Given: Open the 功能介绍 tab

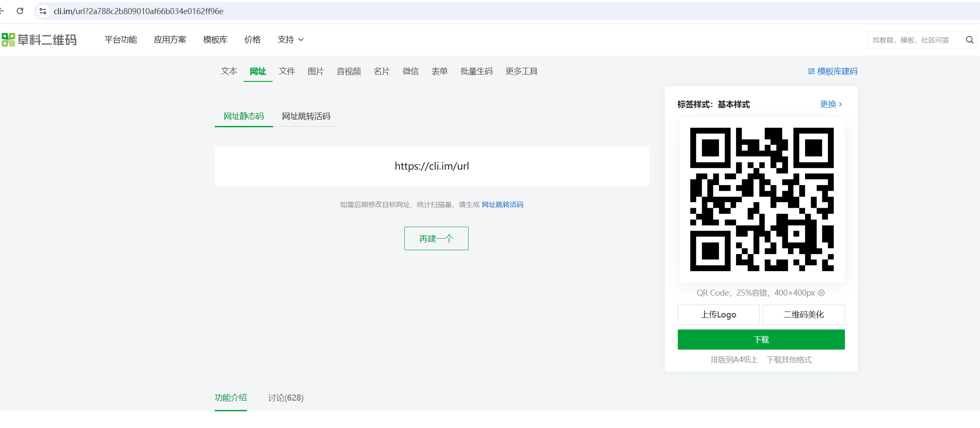Looking at the screenshot, I should click(231, 398).
